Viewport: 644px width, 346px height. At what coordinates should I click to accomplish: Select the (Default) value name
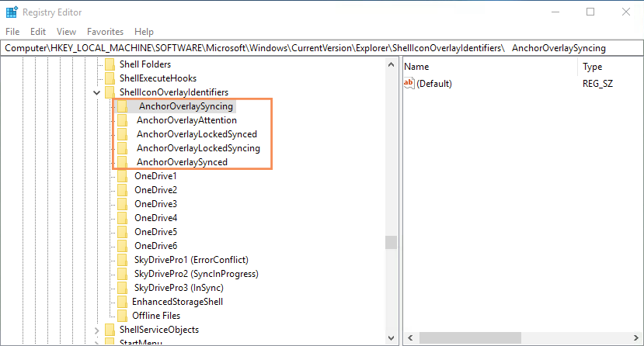pos(434,84)
